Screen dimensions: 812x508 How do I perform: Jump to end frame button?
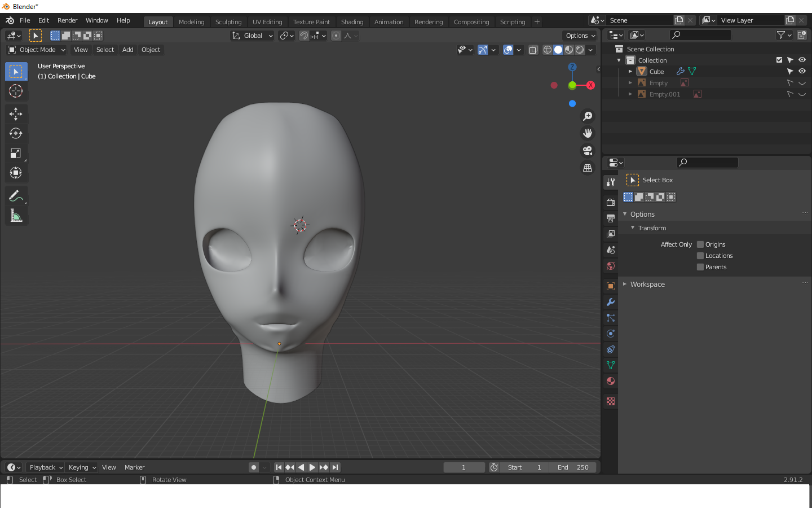point(336,467)
